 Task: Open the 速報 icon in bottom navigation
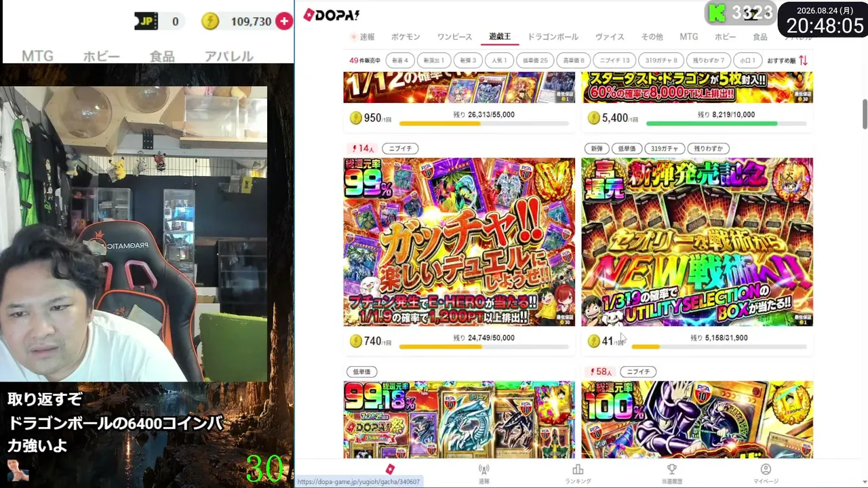click(x=484, y=473)
